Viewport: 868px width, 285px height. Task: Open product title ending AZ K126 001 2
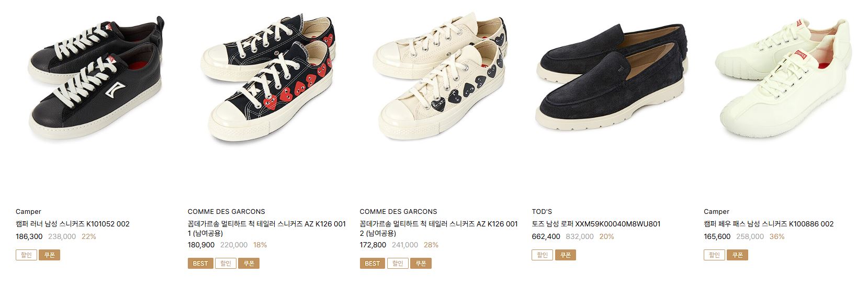click(x=438, y=229)
